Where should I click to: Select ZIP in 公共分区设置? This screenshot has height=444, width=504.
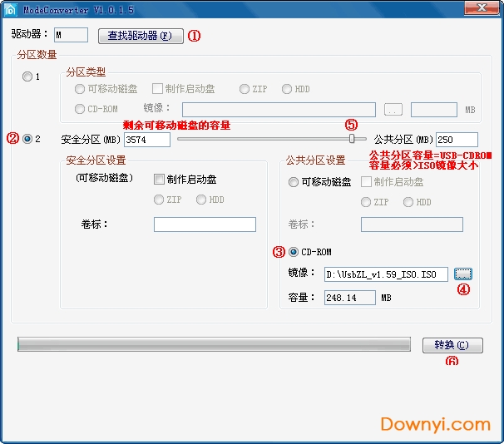tap(366, 202)
